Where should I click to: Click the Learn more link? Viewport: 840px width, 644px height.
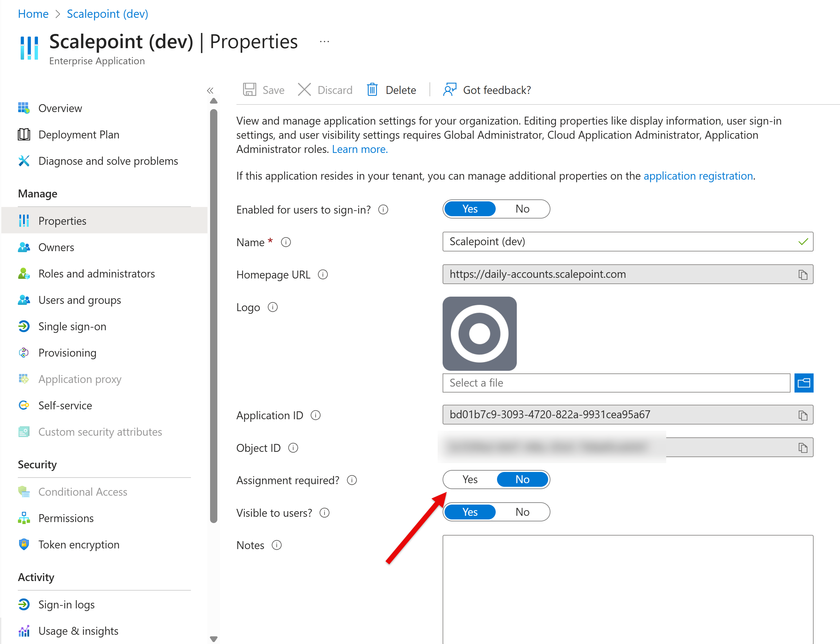(359, 149)
